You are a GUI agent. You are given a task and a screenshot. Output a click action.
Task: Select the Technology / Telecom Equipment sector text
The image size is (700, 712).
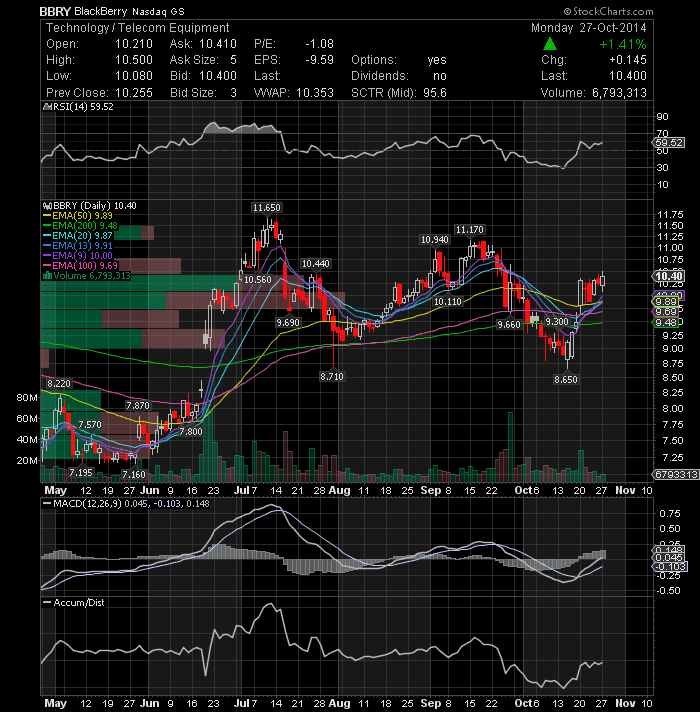[x=138, y=28]
